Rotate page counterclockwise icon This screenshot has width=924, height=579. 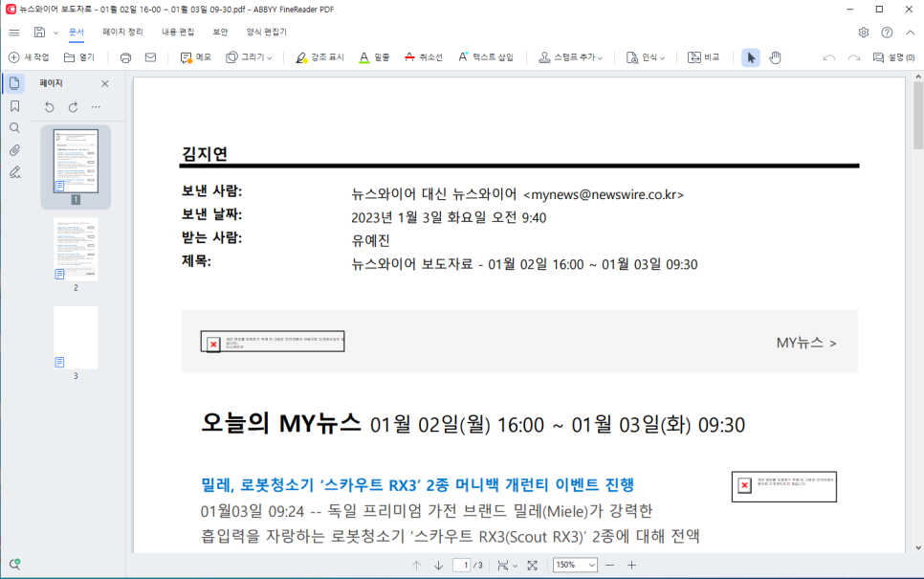[x=50, y=107]
